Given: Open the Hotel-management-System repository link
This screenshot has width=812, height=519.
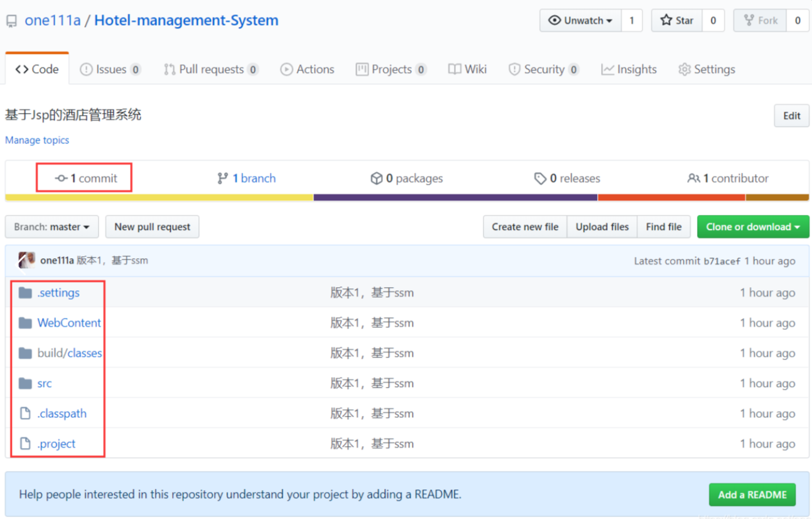Looking at the screenshot, I should pyautogui.click(x=187, y=20).
